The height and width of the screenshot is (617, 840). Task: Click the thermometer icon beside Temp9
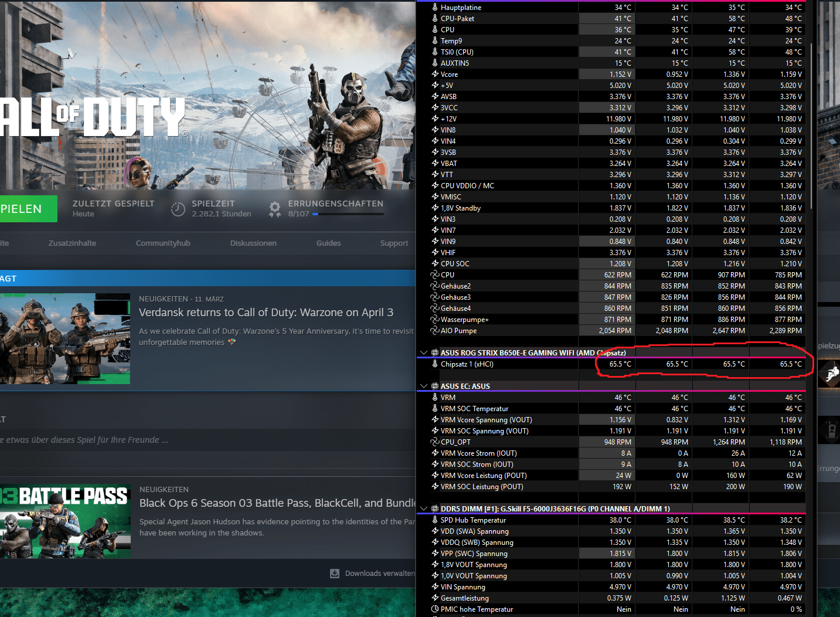(x=435, y=41)
